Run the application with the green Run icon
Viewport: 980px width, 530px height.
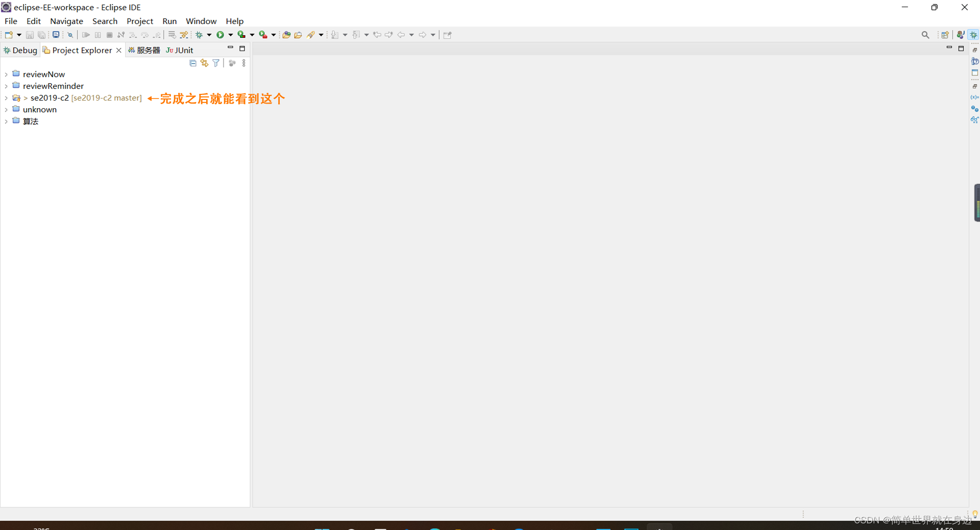click(x=220, y=35)
